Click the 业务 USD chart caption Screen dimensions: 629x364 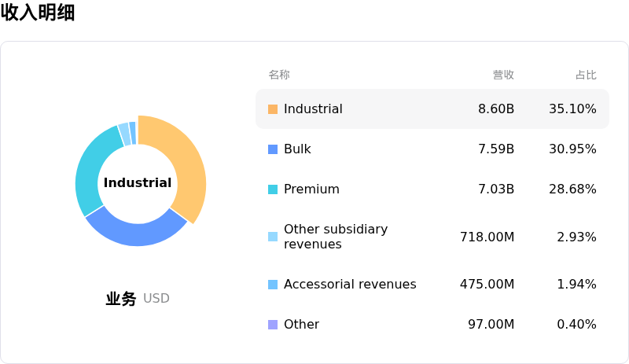pos(138,299)
